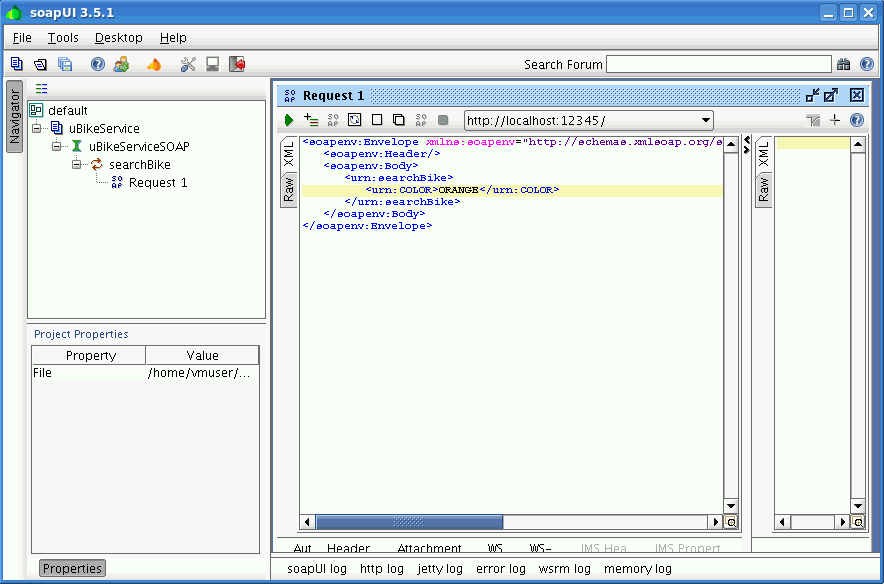
Task: Open the Help menu
Action: pos(173,38)
